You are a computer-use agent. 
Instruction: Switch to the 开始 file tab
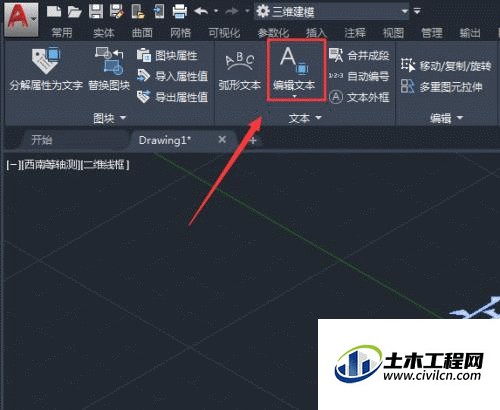pyautogui.click(x=75, y=140)
